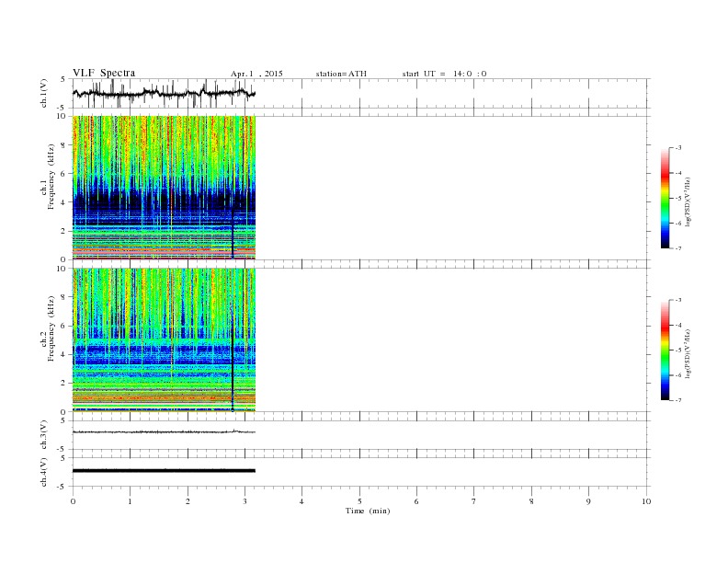The image size is (728, 563).
Task: Click the thin ch.3 voltage trace
Action: pyautogui.click(x=164, y=432)
